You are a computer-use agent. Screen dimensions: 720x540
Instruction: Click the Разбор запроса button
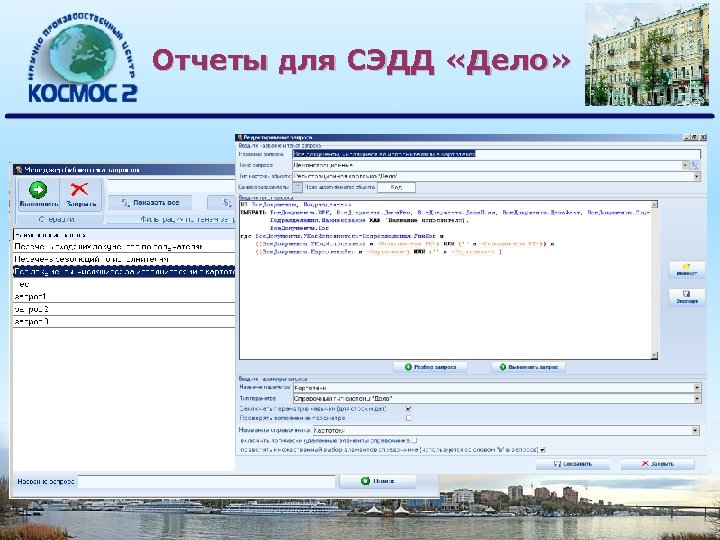pos(430,367)
